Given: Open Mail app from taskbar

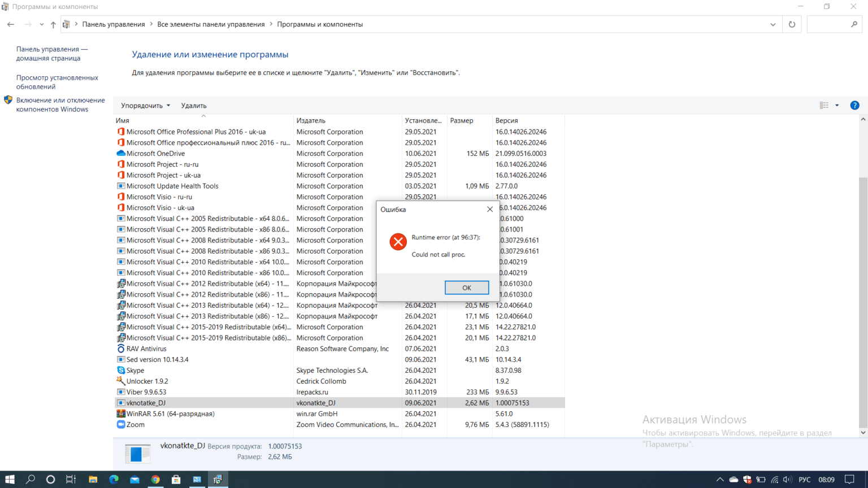Looking at the screenshot, I should click(134, 479).
